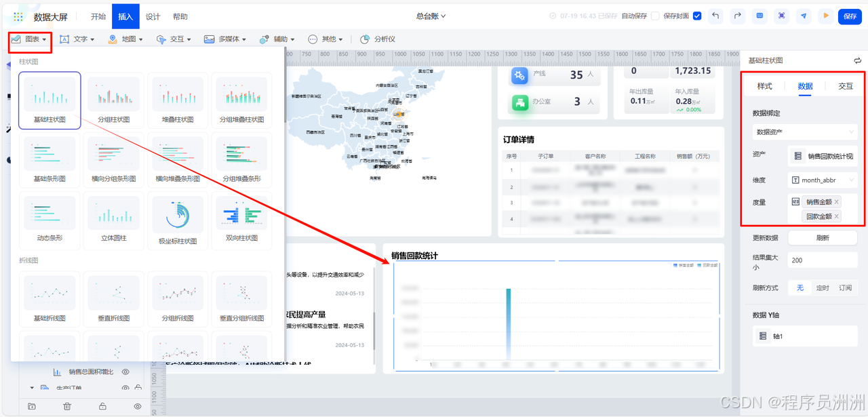868x417 pixels.
Task: Pick the 分组柱状图 chart type
Action: pos(113,100)
